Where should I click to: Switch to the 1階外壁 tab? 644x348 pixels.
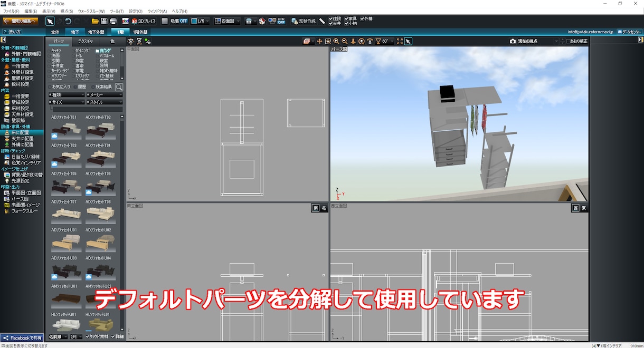click(140, 32)
